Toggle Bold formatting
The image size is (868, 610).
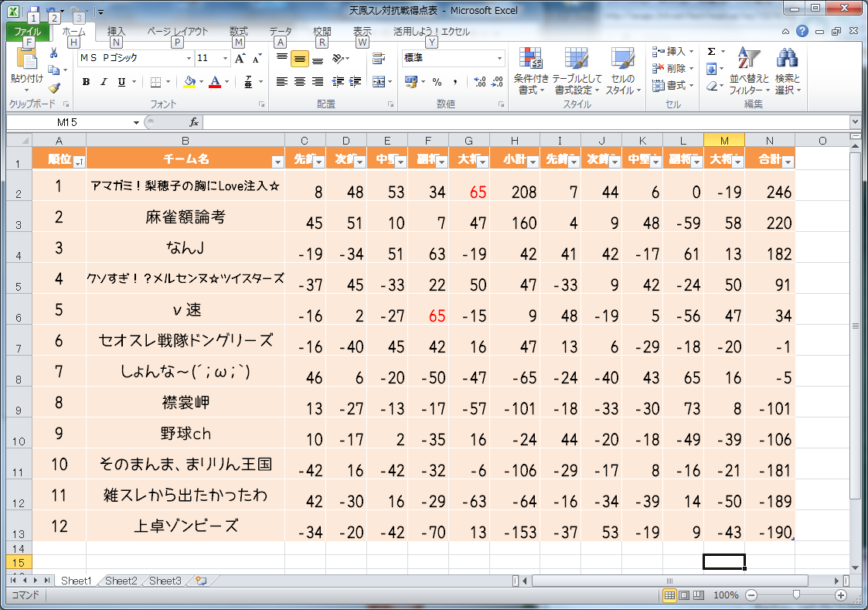(87, 82)
